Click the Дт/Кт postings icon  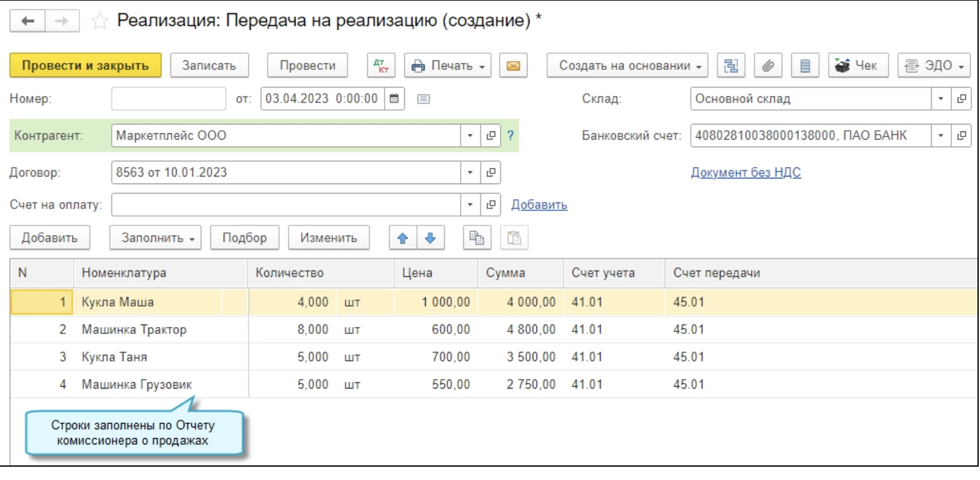[381, 65]
